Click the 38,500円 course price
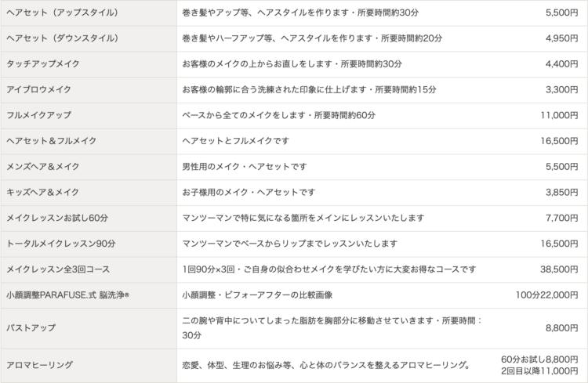This screenshot has width=588, height=383. click(559, 269)
